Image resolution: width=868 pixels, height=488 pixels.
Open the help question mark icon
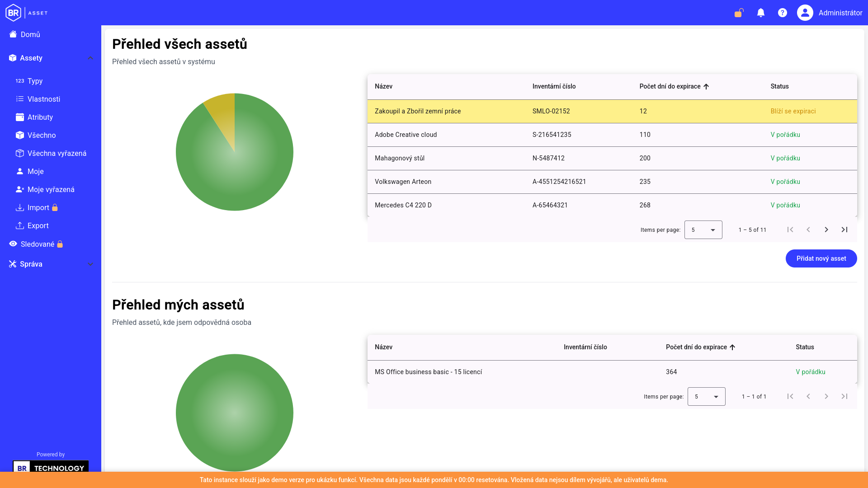pyautogui.click(x=783, y=13)
